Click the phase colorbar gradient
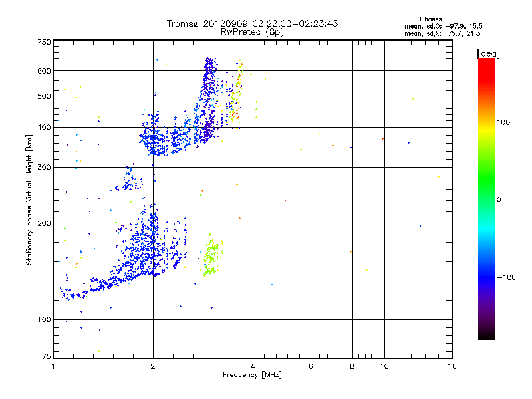 click(x=487, y=199)
